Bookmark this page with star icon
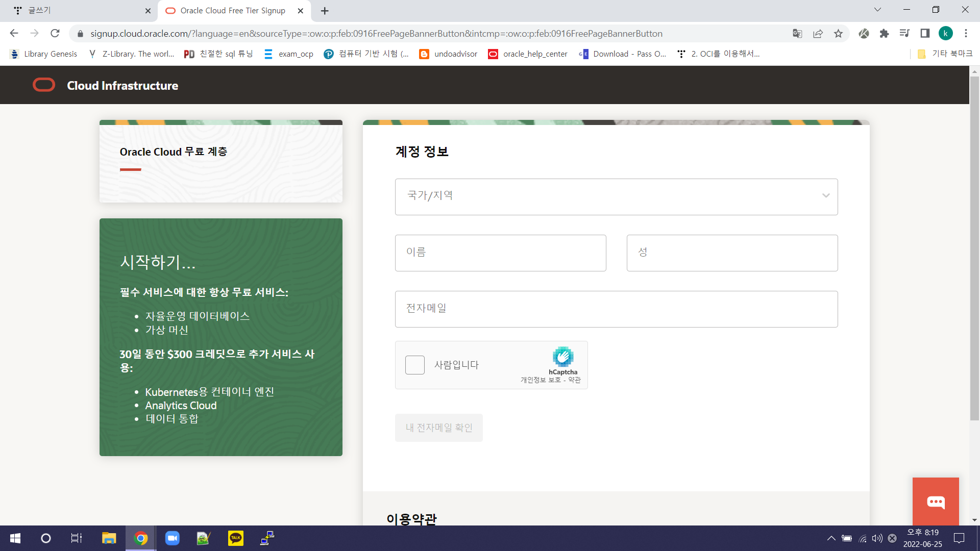980x551 pixels. coord(838,34)
